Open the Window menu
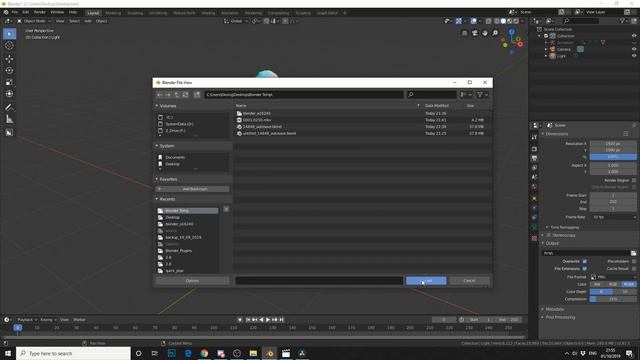 57,12
